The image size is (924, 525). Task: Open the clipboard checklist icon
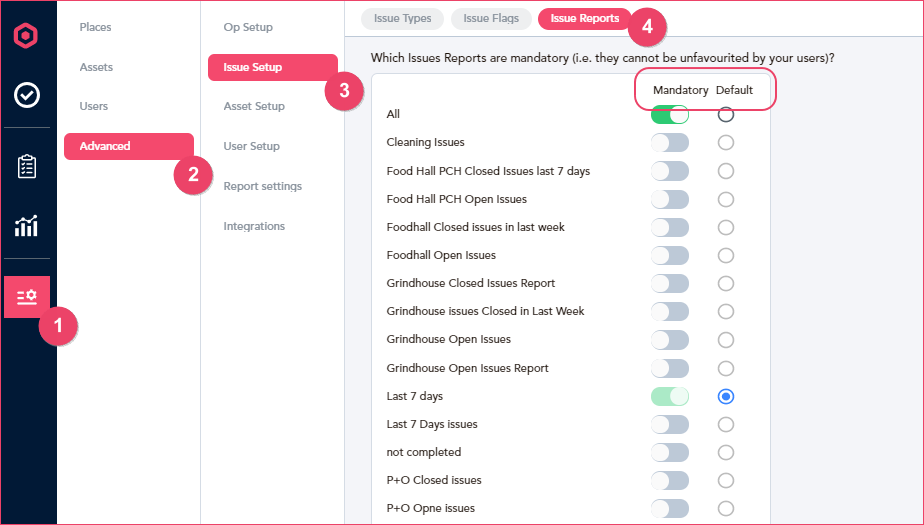[27, 167]
